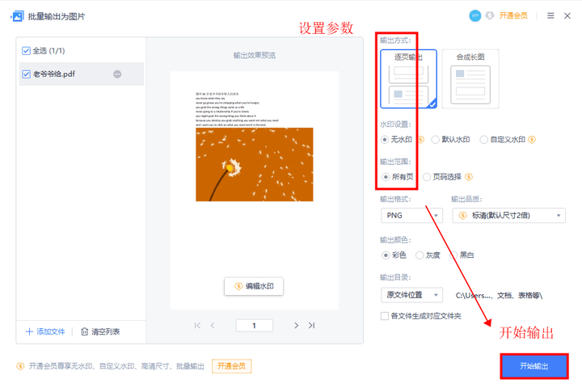The image size is (582, 392).
Task: Enable 各文件生成对应文件夹 checkbox
Action: click(x=385, y=316)
